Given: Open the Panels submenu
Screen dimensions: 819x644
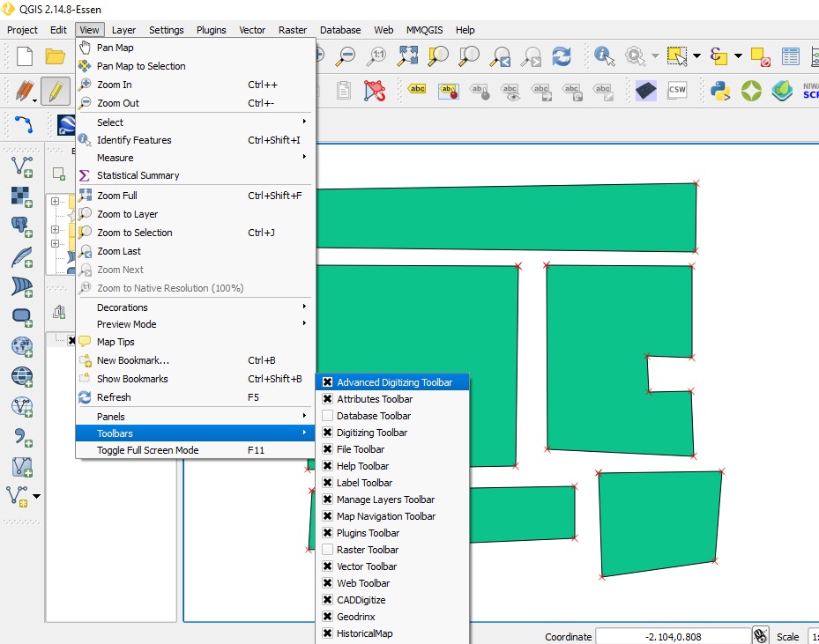Looking at the screenshot, I should [196, 417].
